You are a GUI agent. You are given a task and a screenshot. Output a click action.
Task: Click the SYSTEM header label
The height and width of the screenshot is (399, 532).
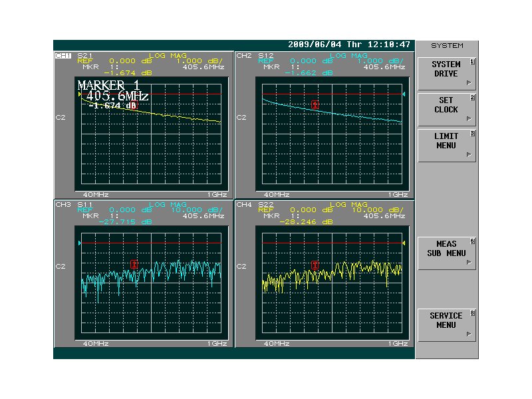tap(447, 45)
